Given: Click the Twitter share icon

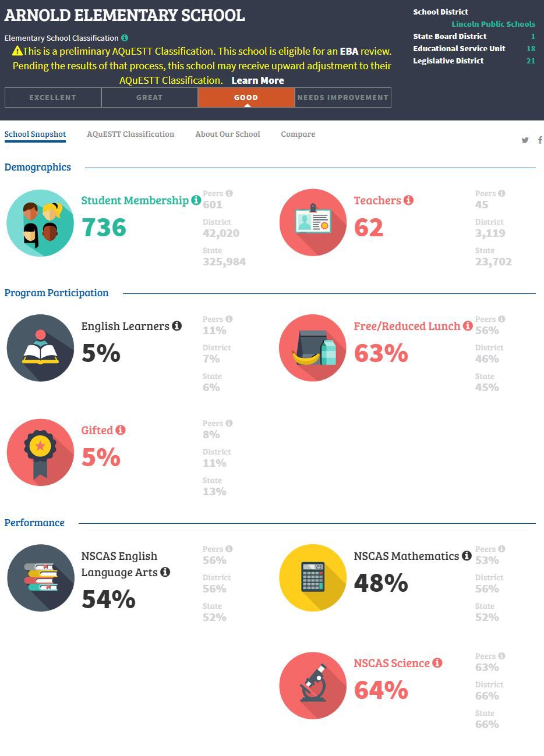Looking at the screenshot, I should [525, 140].
